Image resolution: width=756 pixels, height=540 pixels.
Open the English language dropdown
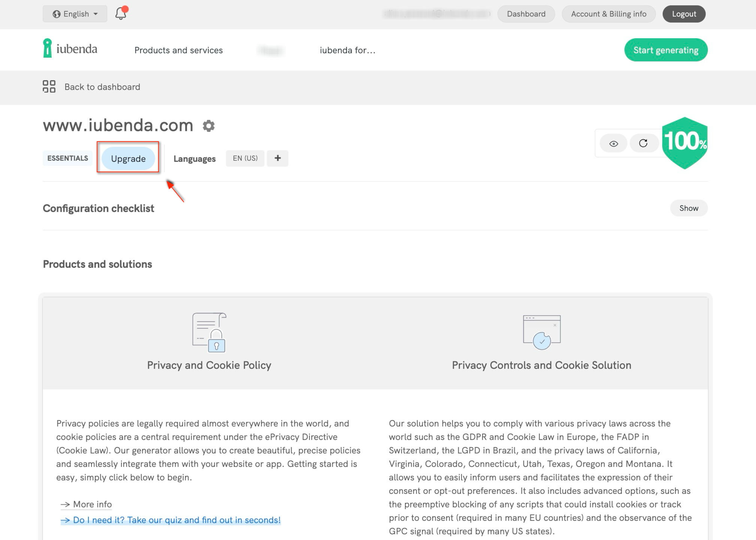(75, 14)
